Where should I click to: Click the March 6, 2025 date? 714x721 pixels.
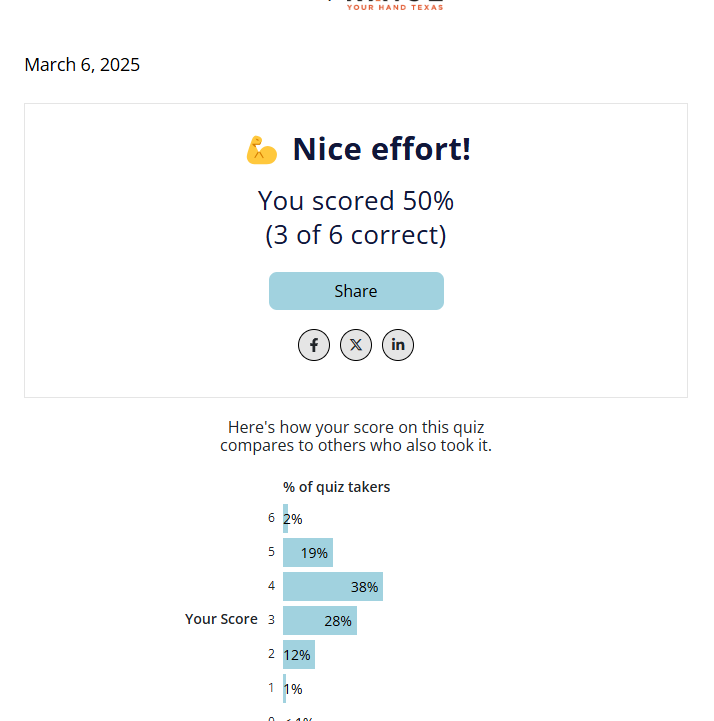tap(82, 65)
